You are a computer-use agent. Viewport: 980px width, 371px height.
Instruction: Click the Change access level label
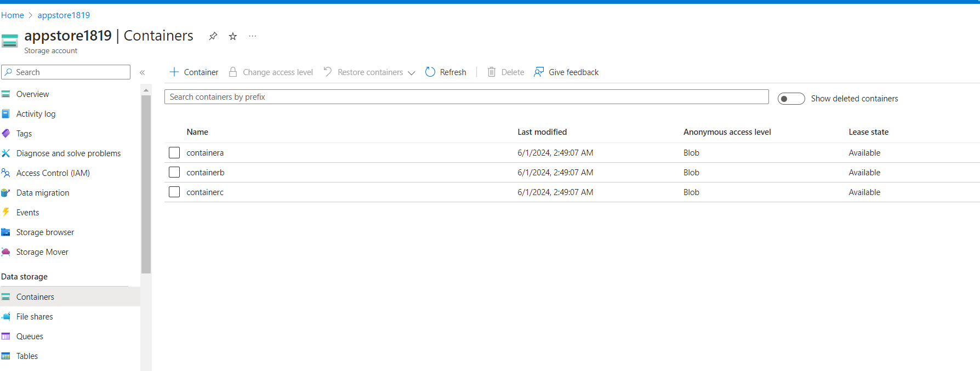[278, 72]
